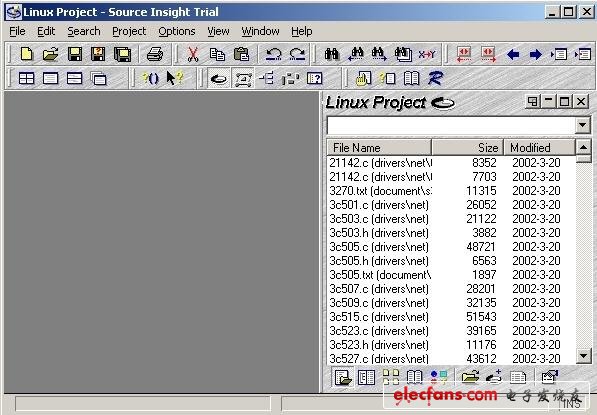
Task: Click the Print icon in the toolbar
Action: point(155,54)
